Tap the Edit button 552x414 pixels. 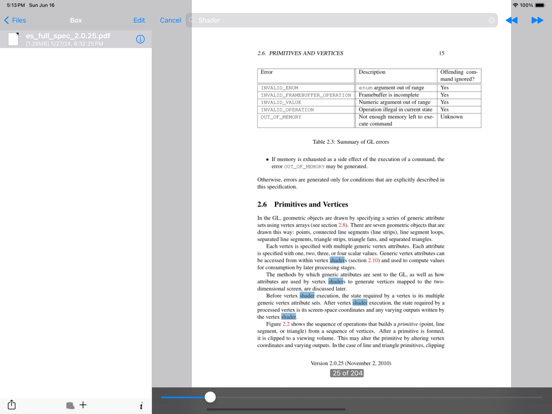[x=139, y=20]
